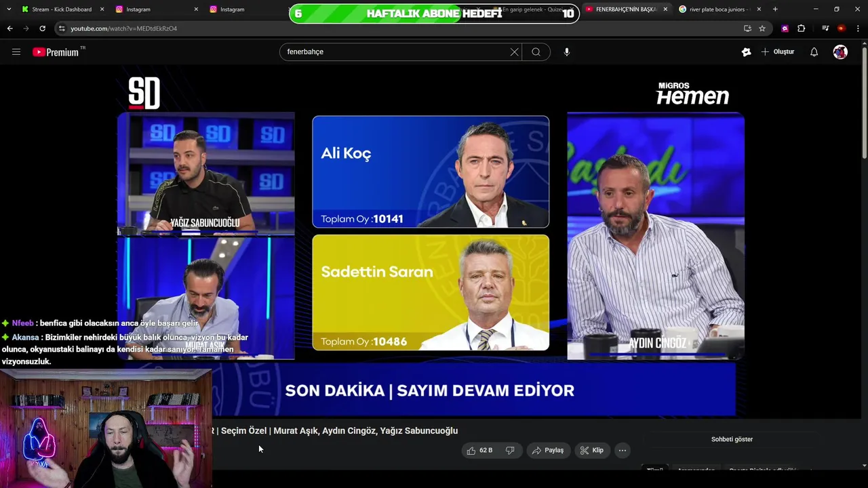Click the search magnifier button

pos(536,52)
